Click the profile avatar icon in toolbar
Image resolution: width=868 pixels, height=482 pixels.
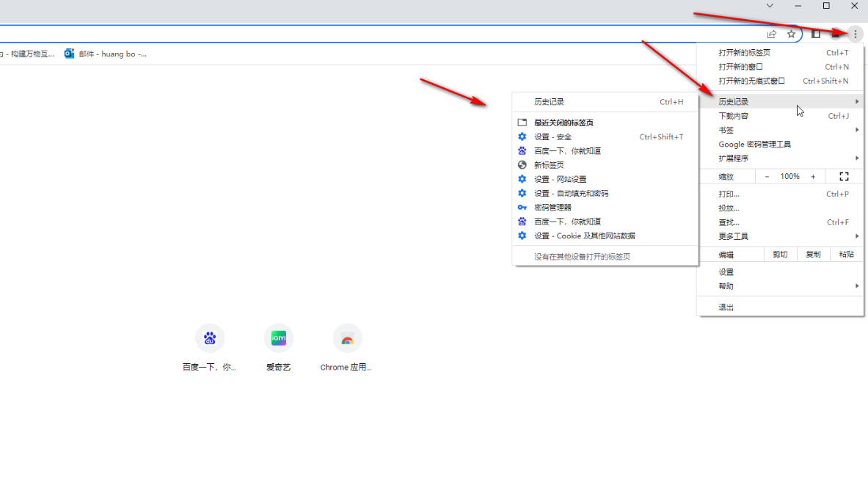click(x=836, y=34)
